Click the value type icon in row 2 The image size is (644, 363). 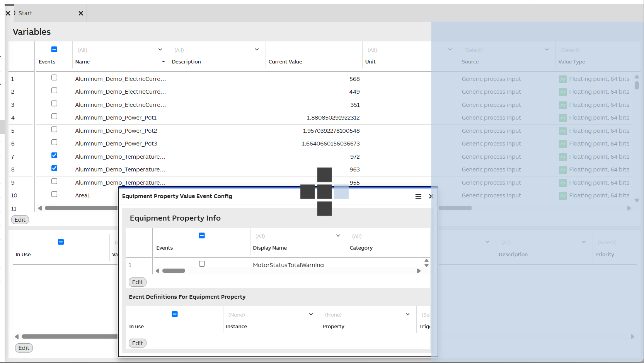point(563,92)
